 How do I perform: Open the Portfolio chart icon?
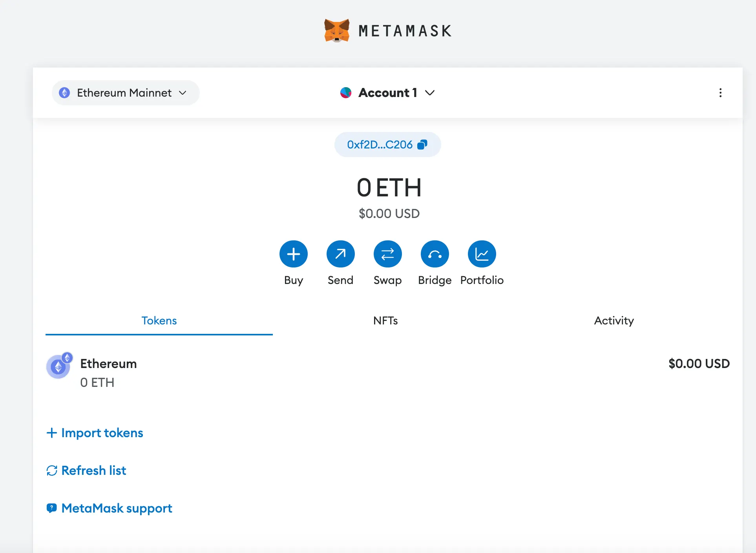[482, 254]
